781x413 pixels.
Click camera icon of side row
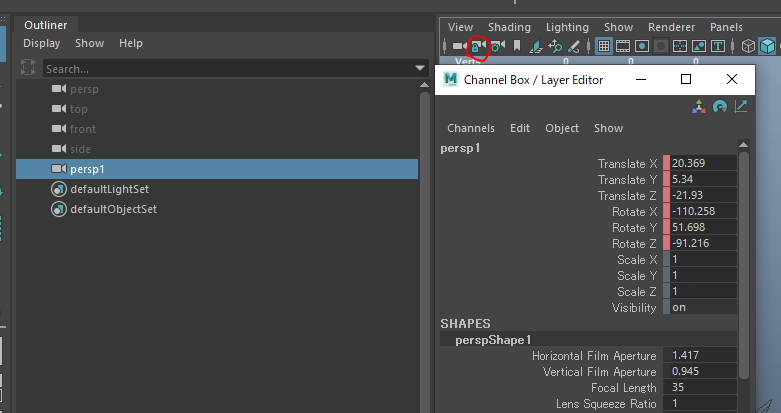(59, 148)
